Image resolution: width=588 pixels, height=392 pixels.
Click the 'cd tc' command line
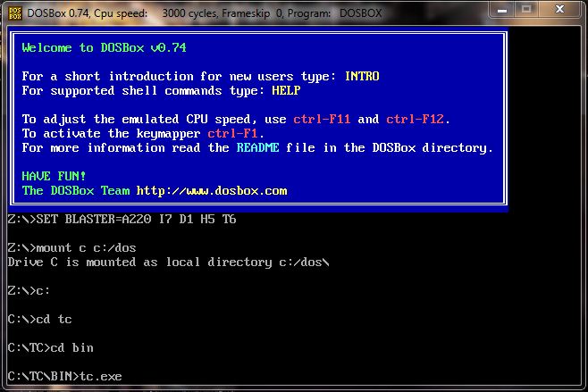tap(39, 319)
